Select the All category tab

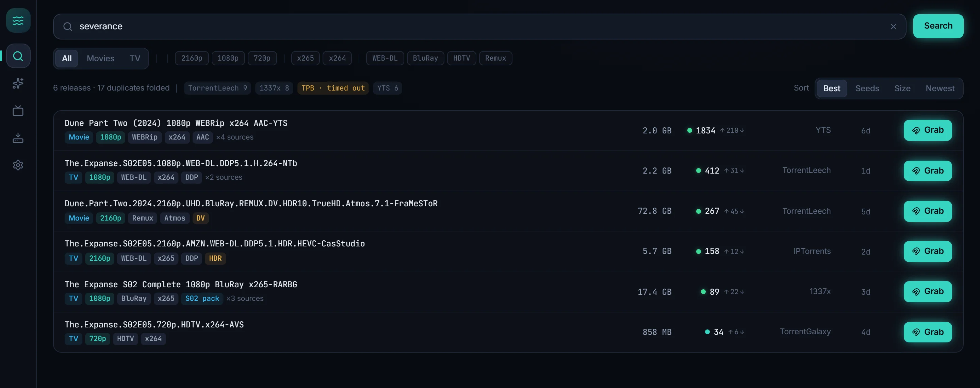pos(67,59)
